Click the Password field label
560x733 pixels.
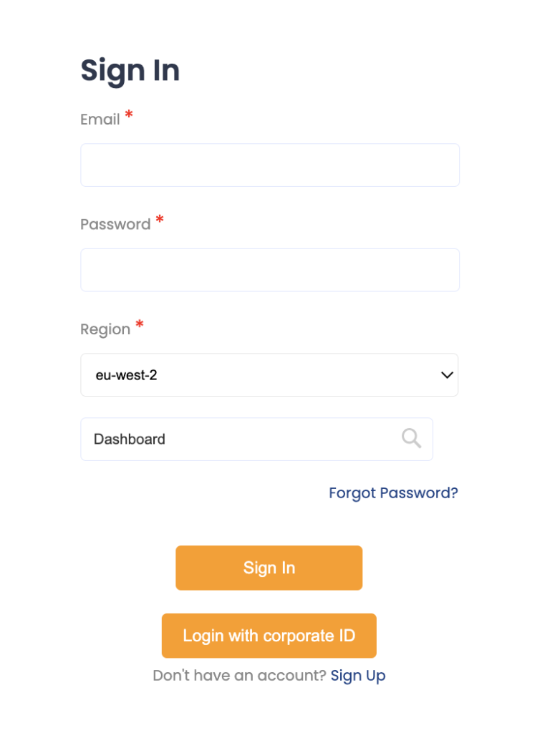[x=115, y=224]
